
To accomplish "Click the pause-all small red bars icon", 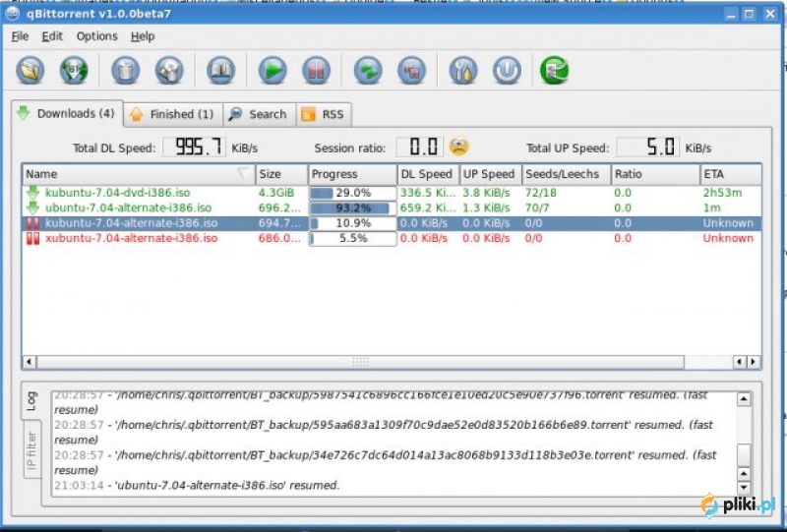I will pos(411,70).
